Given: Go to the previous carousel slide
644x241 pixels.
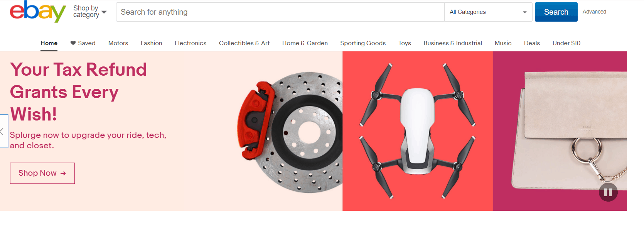Looking at the screenshot, I should [x=3, y=131].
